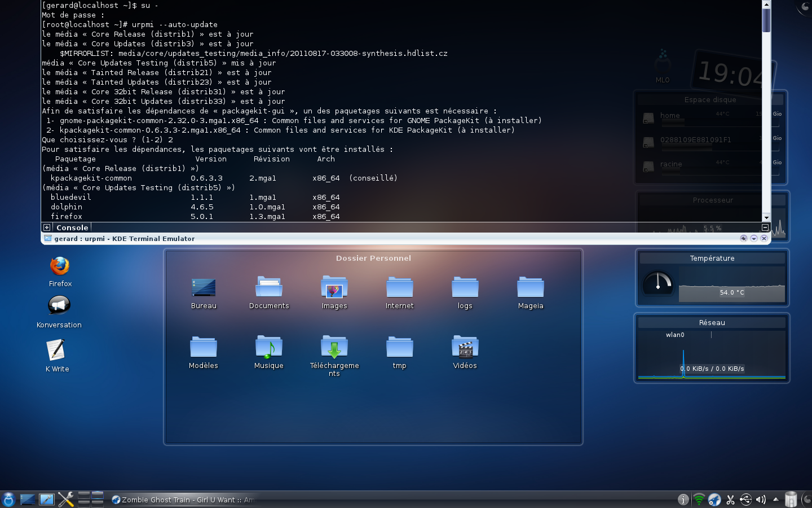Screen dimensions: 812x508
Task: Click the speaker volume tray icon
Action: (761, 500)
